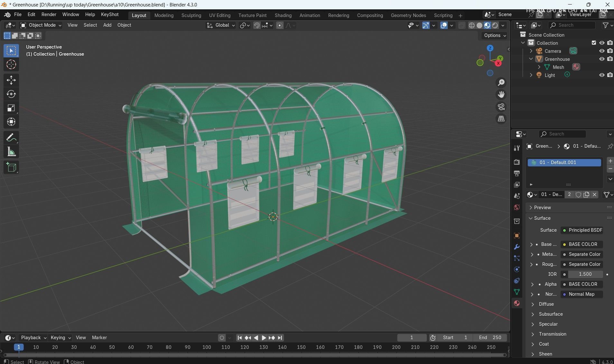Open the Playback dropdown in timeline
This screenshot has height=364, width=614.
pos(33,338)
